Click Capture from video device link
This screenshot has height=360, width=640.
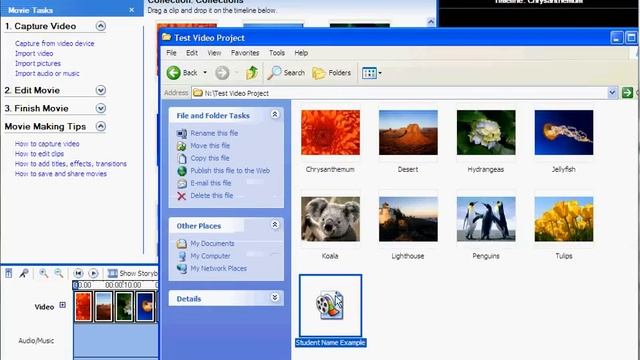55,43
